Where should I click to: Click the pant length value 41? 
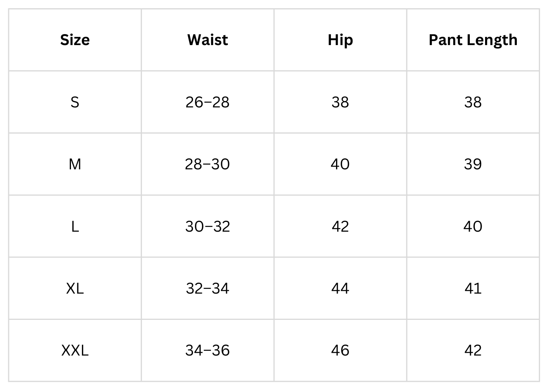473,289
